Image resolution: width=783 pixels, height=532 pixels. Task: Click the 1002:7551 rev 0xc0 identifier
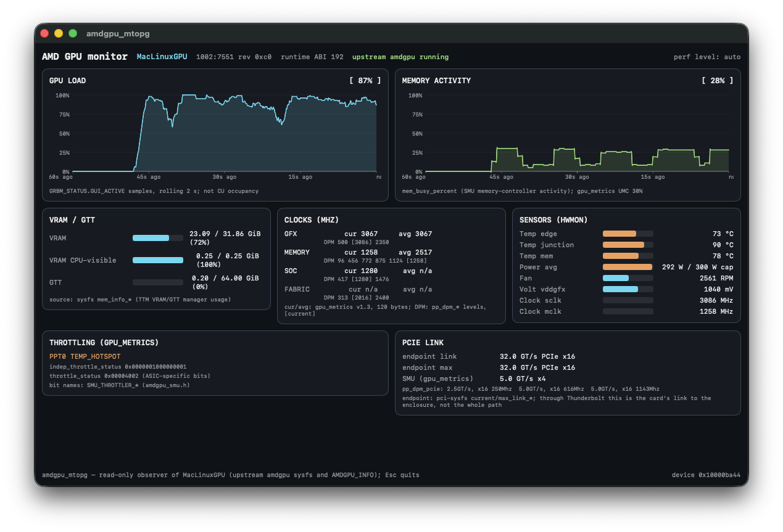click(x=234, y=57)
